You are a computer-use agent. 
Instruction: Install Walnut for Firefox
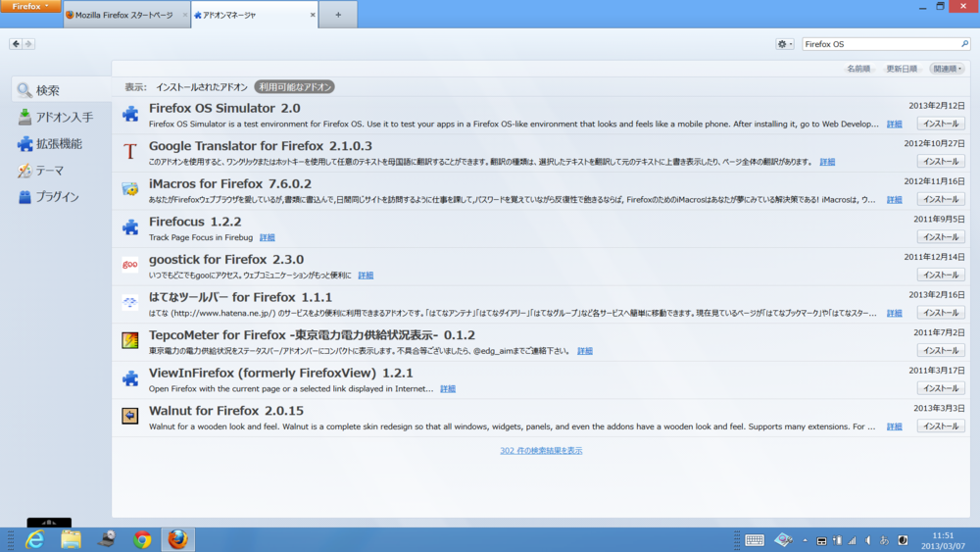click(941, 427)
